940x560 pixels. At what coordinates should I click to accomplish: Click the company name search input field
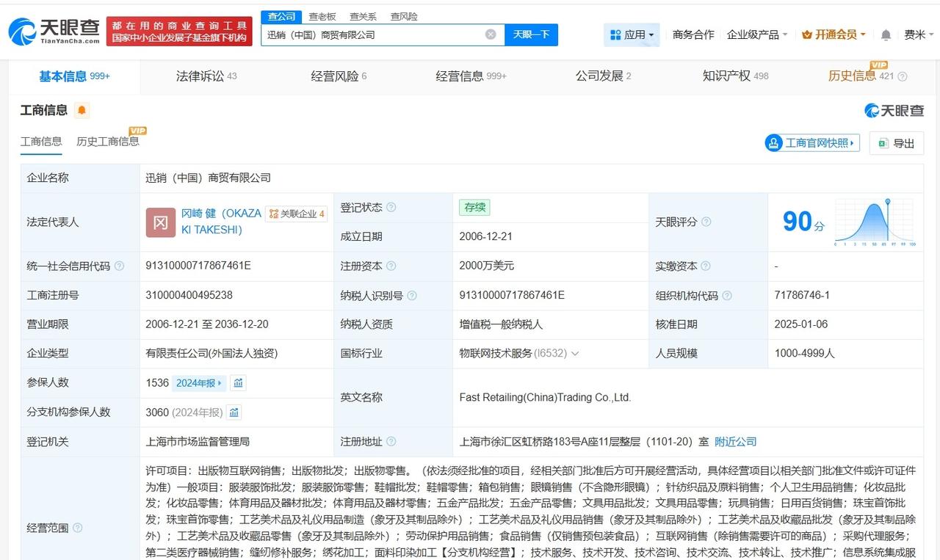coord(373,34)
